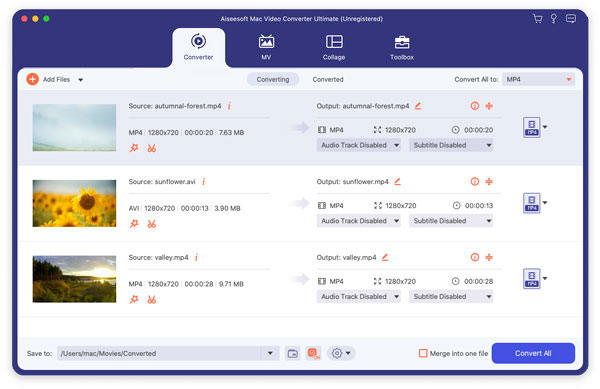This screenshot has height=389, width=600.
Task: Open the output folder icon beside save path
Action: coord(293,353)
